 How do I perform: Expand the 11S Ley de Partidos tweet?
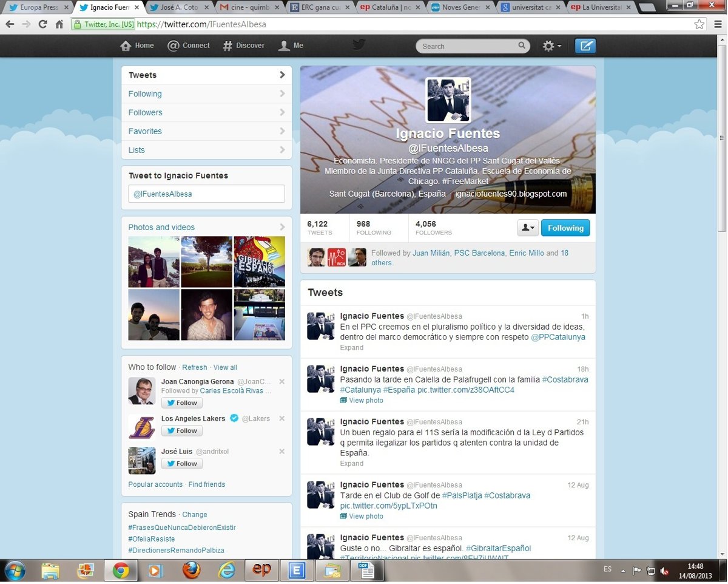tap(352, 464)
